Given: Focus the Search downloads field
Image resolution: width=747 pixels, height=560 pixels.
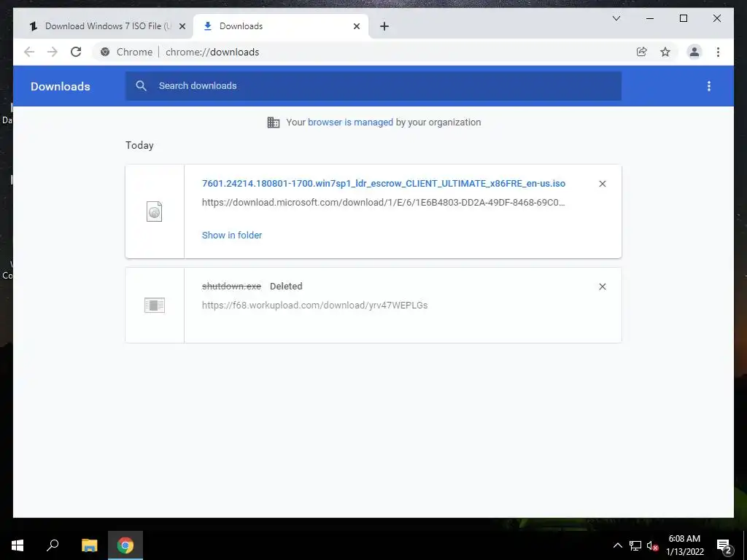Looking at the screenshot, I should point(373,86).
